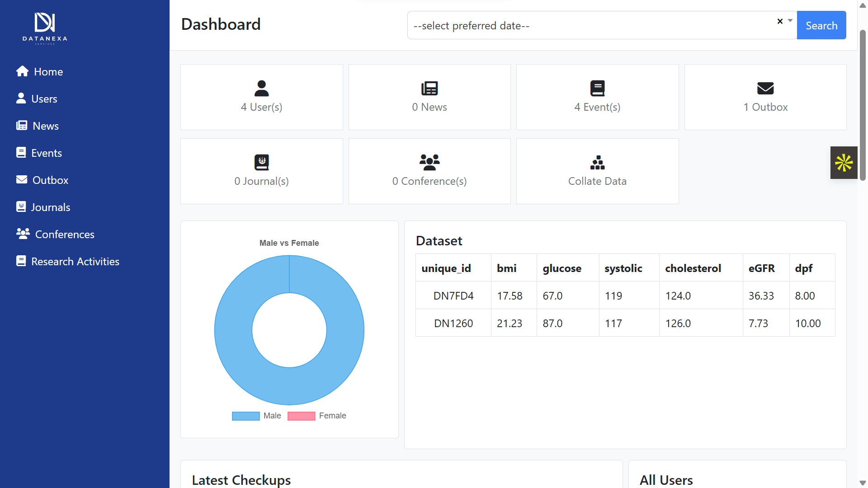The image size is (868, 488).
Task: Open the preferred date dropdown arrow
Action: [x=790, y=21]
